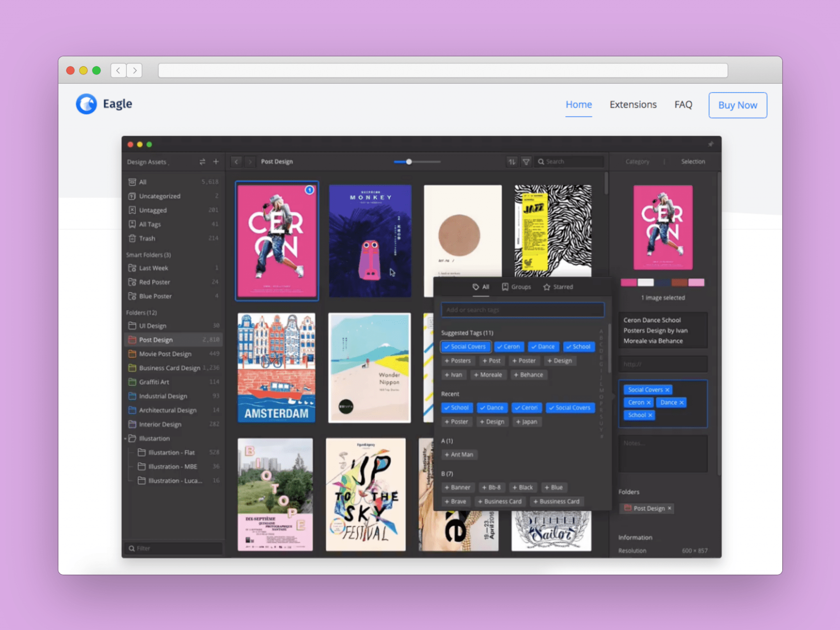Add the Ant Man tag
The height and width of the screenshot is (630, 840).
459,454
